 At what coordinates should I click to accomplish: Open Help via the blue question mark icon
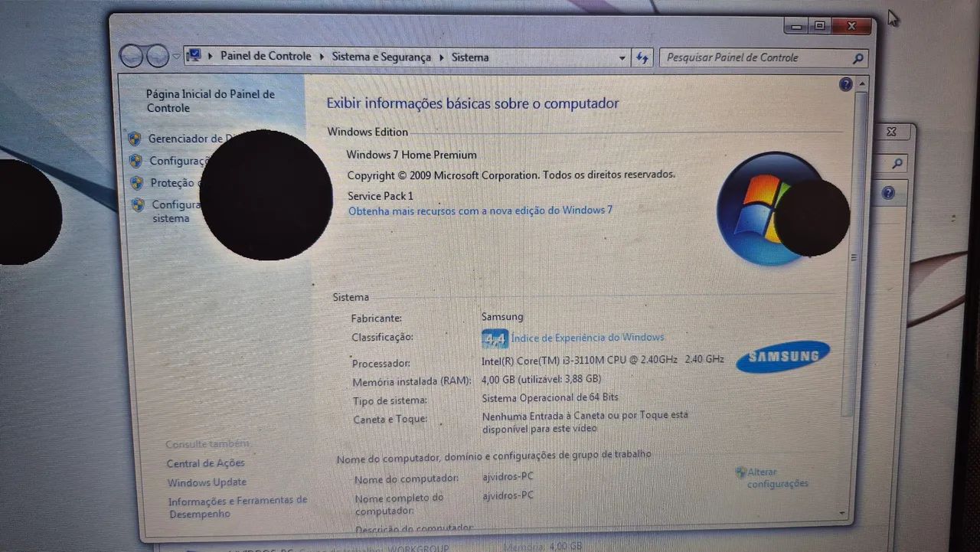[x=846, y=84]
